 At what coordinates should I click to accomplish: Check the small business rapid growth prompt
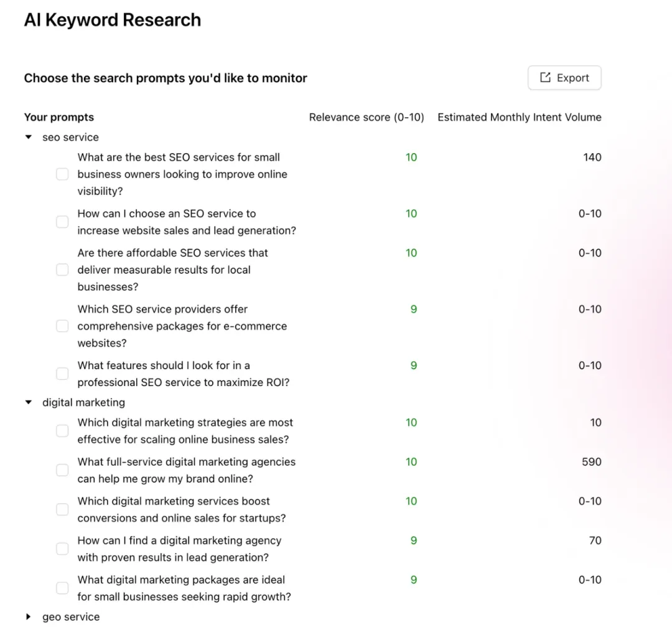(62, 588)
